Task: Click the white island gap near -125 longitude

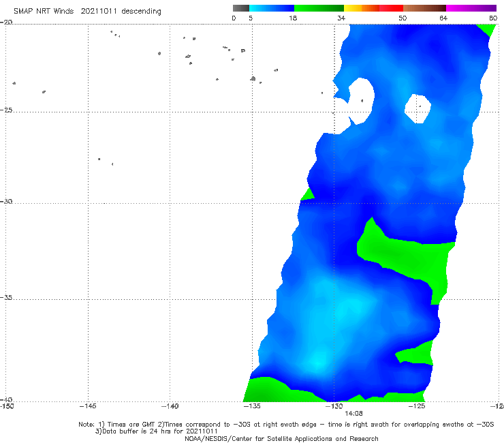Action: pyautogui.click(x=418, y=109)
